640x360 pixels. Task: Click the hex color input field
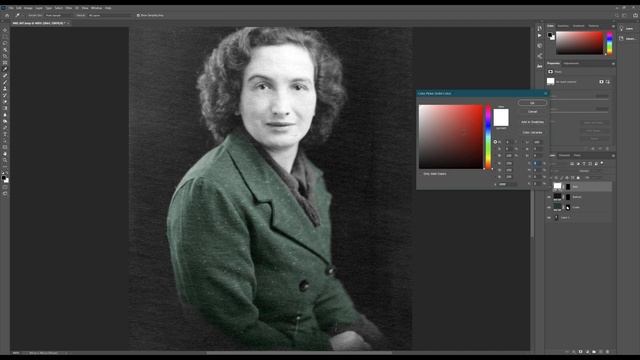(x=507, y=184)
